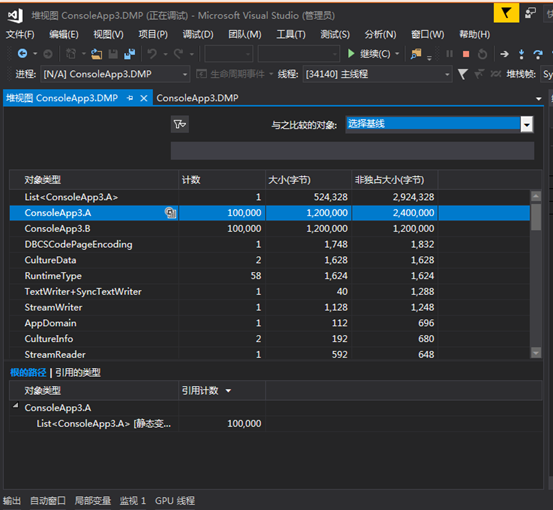Open the baseline comparison dropdown
The width and height of the screenshot is (553, 510).
click(x=527, y=125)
